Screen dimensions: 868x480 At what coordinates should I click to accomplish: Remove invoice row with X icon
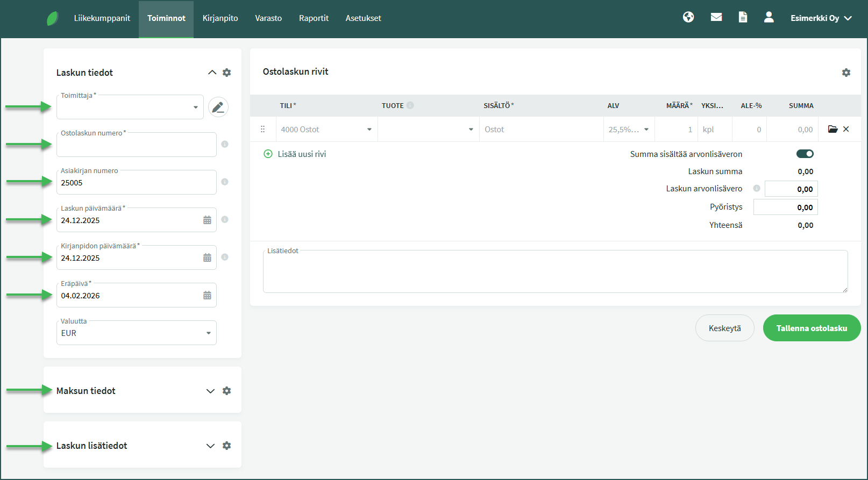tap(846, 129)
